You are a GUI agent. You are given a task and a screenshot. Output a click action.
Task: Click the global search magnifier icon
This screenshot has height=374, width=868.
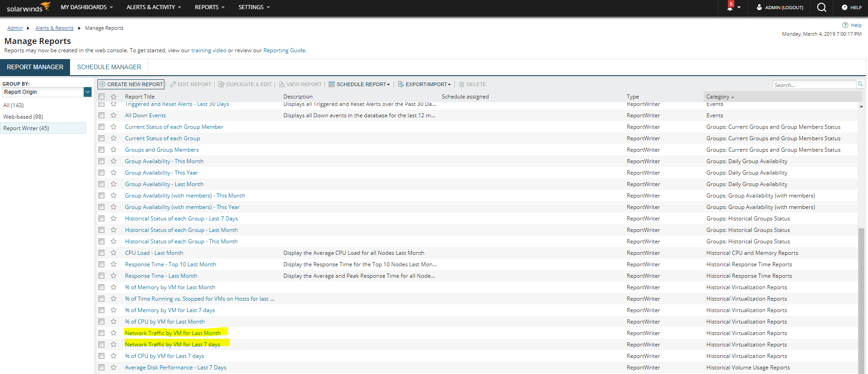click(x=822, y=7)
